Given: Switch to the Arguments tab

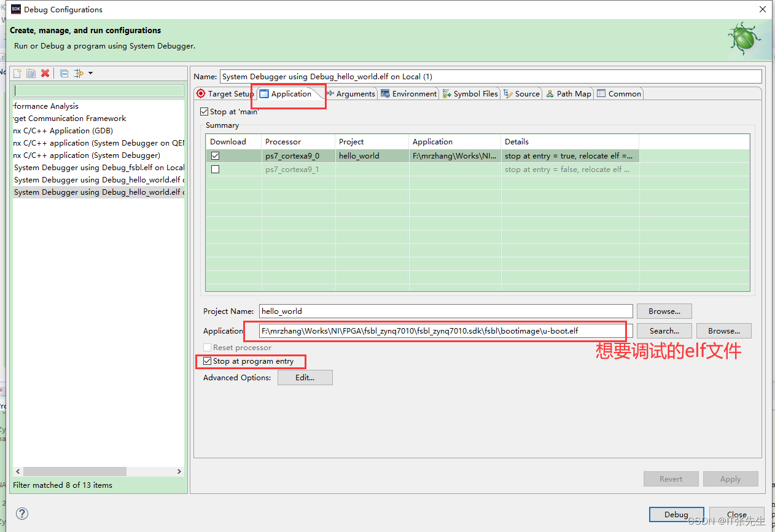Looking at the screenshot, I should tap(351, 94).
